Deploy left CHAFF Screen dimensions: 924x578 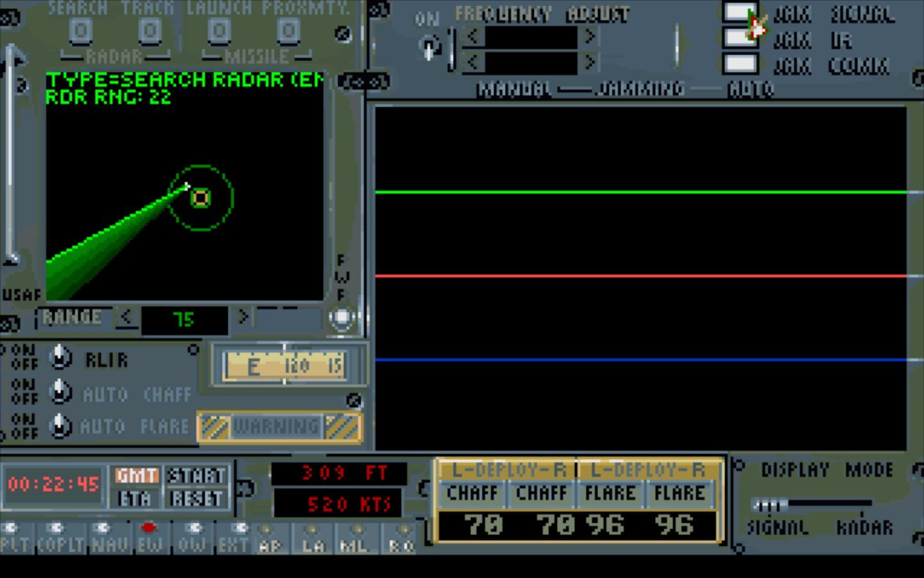point(473,493)
